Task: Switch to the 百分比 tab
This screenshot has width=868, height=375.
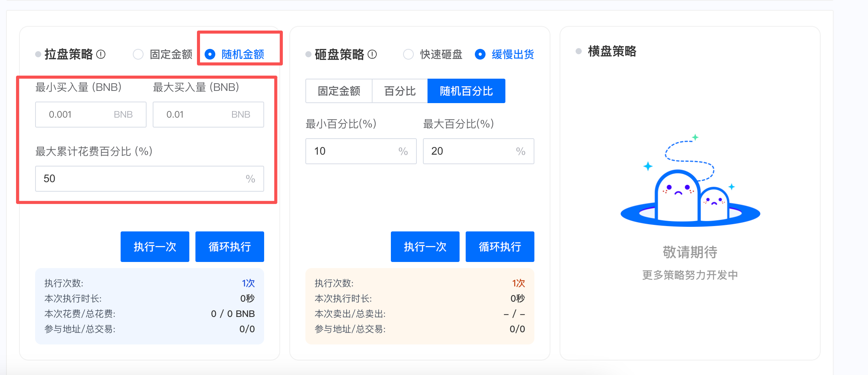Action: 400,91
